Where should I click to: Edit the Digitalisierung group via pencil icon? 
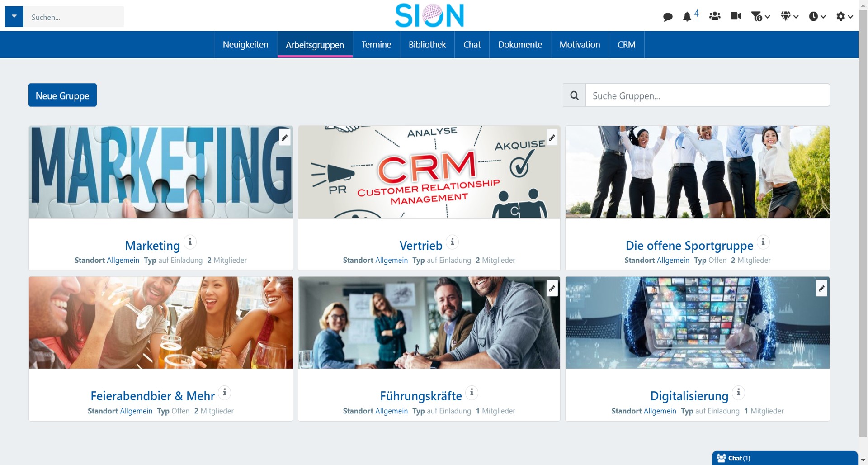click(x=821, y=288)
